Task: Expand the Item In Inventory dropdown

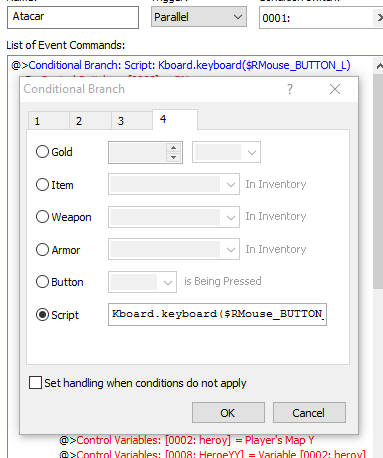Action: point(174,184)
